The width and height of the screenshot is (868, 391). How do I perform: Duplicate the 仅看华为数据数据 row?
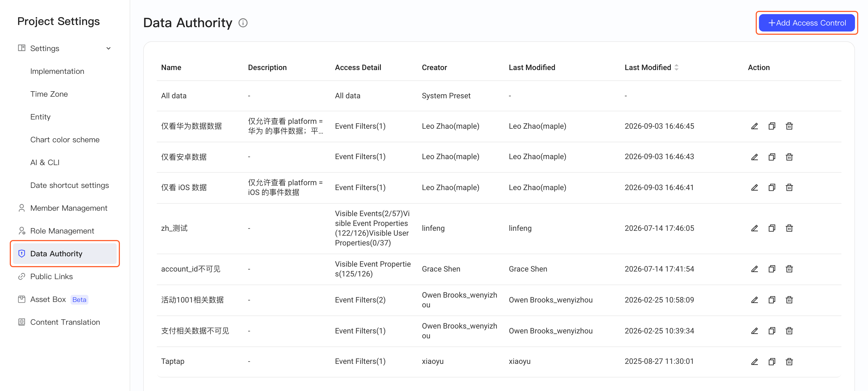point(772,126)
